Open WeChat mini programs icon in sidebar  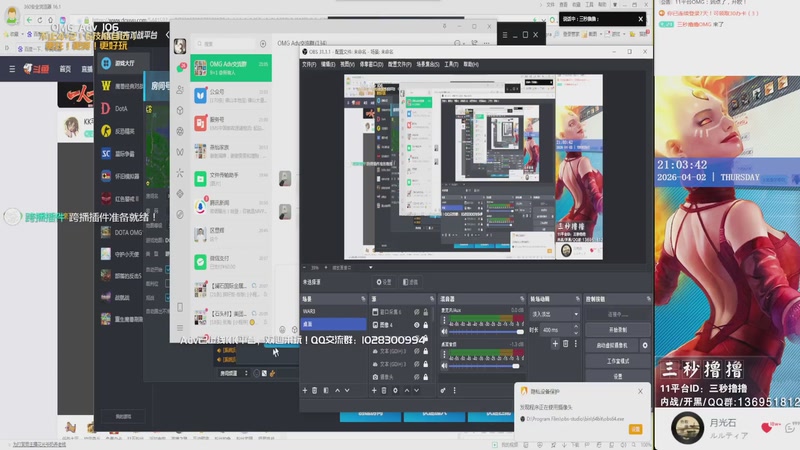[180, 214]
